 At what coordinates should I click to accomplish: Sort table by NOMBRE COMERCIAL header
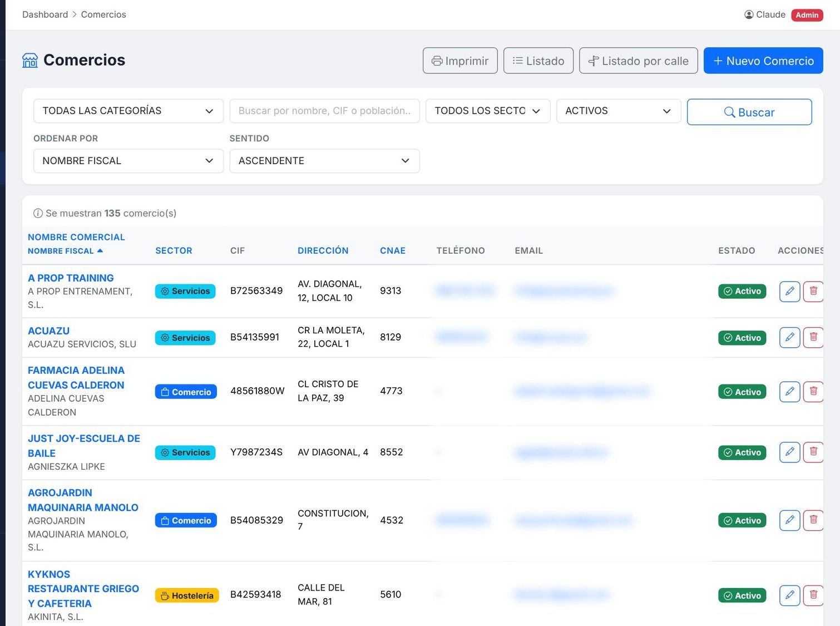[x=76, y=237]
